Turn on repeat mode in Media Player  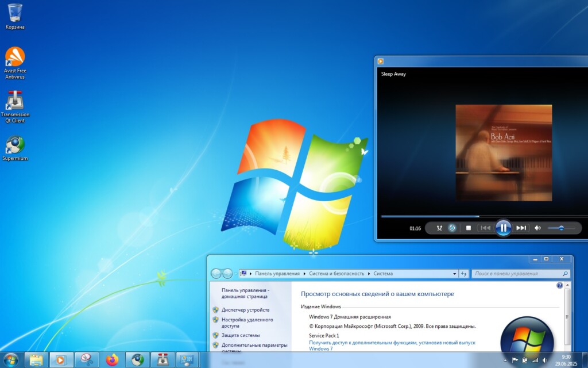coord(452,228)
